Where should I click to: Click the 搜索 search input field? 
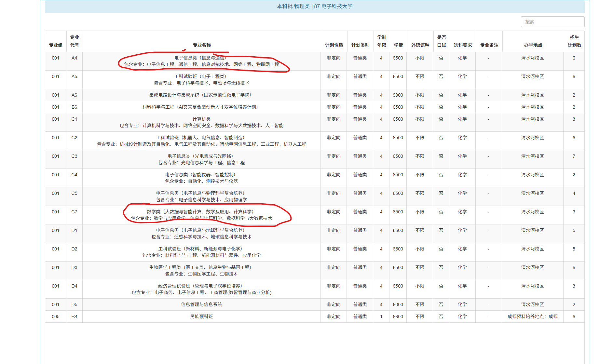coord(552,22)
